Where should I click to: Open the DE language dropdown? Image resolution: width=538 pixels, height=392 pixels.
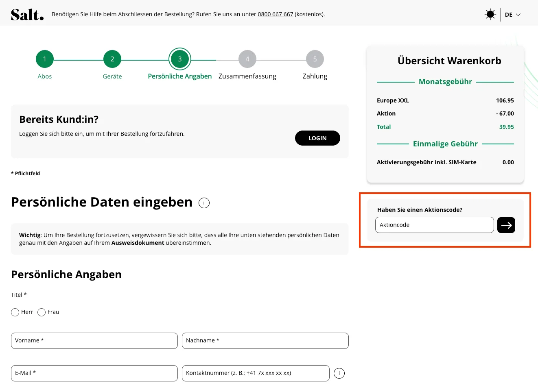(513, 15)
